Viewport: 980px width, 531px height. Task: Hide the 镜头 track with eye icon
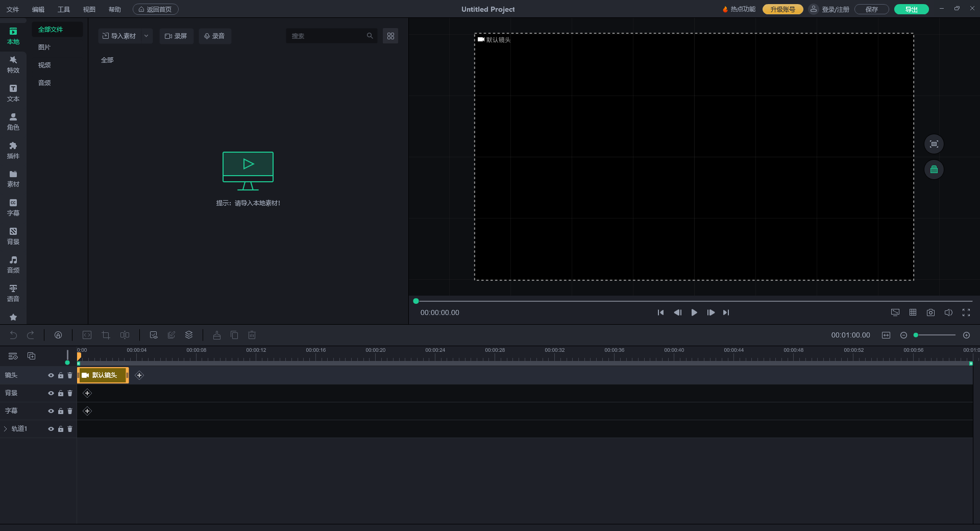pyautogui.click(x=51, y=375)
